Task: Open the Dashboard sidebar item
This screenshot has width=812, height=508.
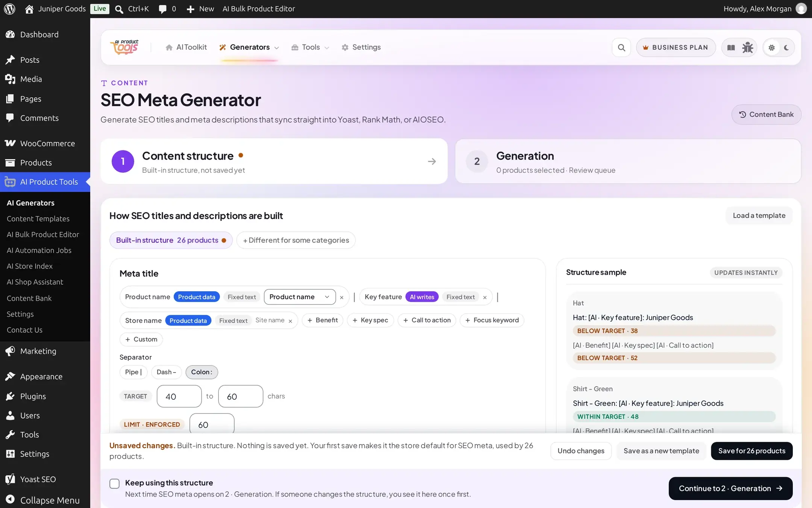Action: coord(45,35)
